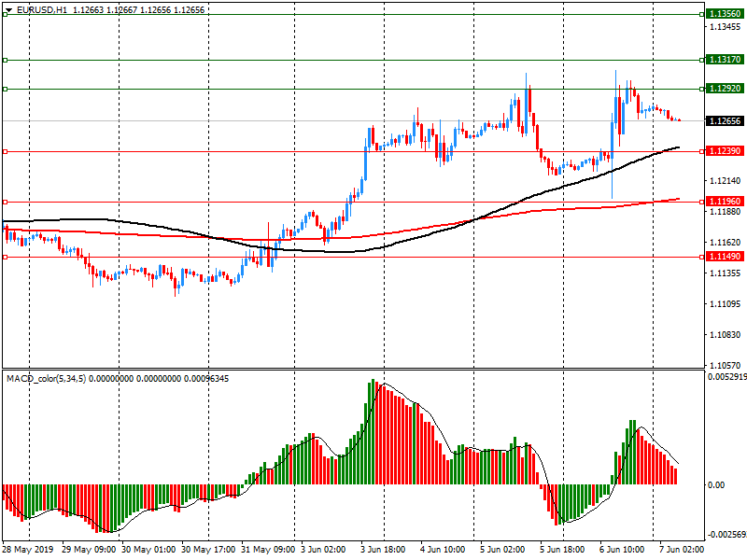The image size is (747, 560).
Task: Click the current price label 1.12656
Action: point(725,121)
